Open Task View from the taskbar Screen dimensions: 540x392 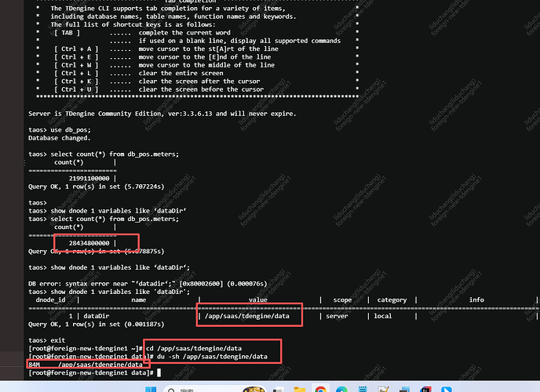[279, 387]
